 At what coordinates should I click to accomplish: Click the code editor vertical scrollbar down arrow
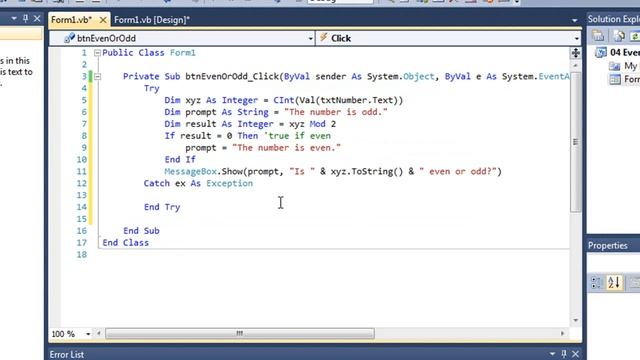576,321
